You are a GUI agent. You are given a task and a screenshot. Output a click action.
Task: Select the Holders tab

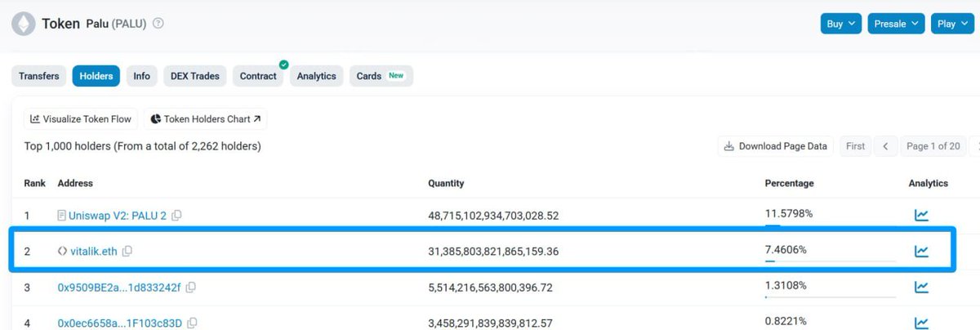point(96,76)
